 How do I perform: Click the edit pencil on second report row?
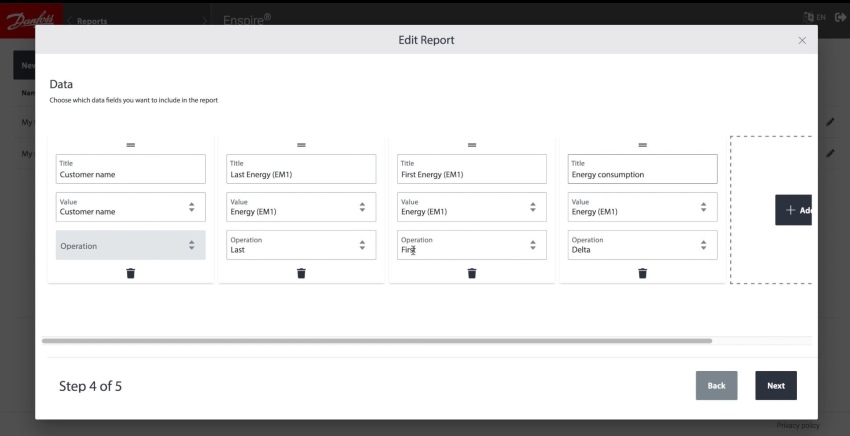pos(830,153)
